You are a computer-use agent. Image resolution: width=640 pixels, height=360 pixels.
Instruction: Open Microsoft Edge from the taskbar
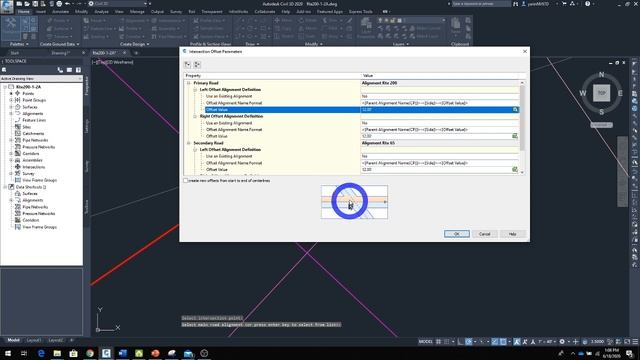[x=41, y=353]
